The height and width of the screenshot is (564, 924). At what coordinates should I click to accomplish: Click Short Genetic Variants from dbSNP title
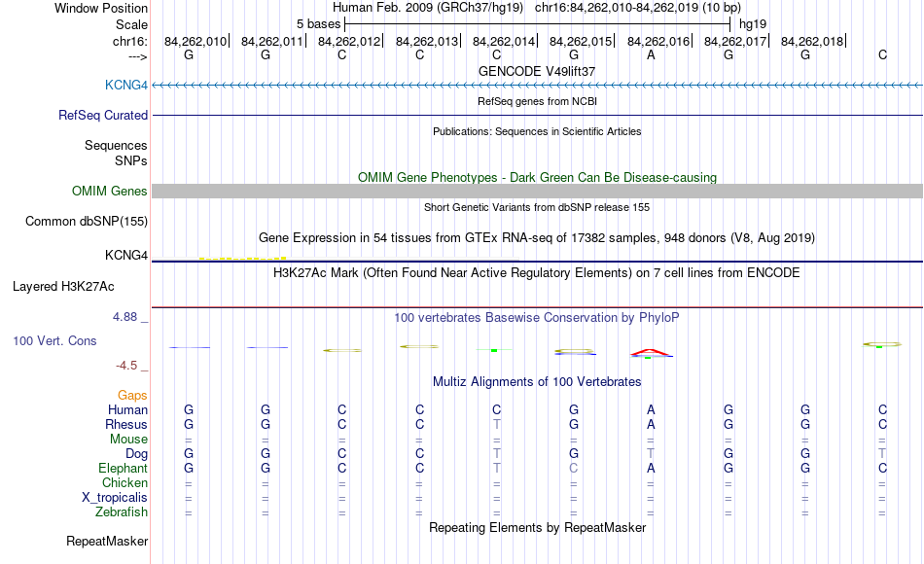[537, 207]
